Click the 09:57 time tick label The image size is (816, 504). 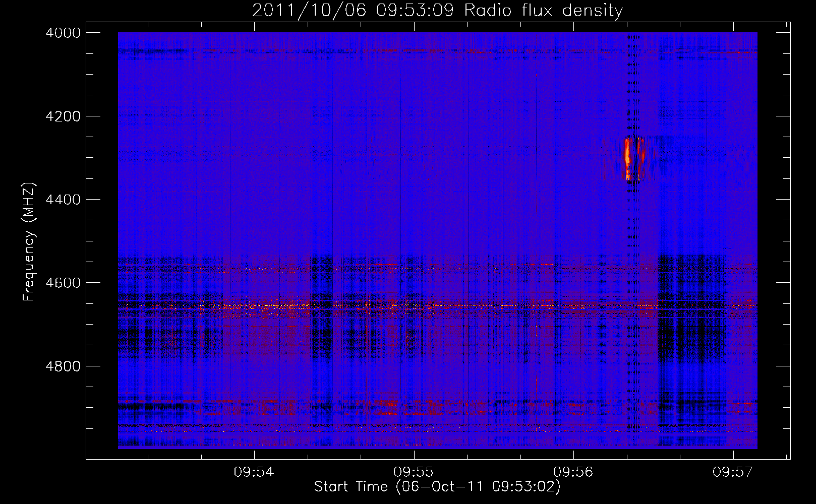pos(733,472)
